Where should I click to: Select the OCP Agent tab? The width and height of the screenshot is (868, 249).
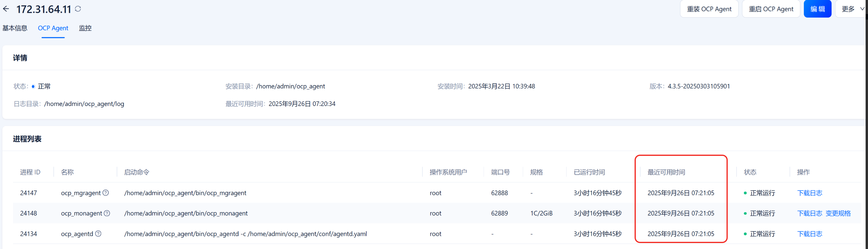click(53, 28)
